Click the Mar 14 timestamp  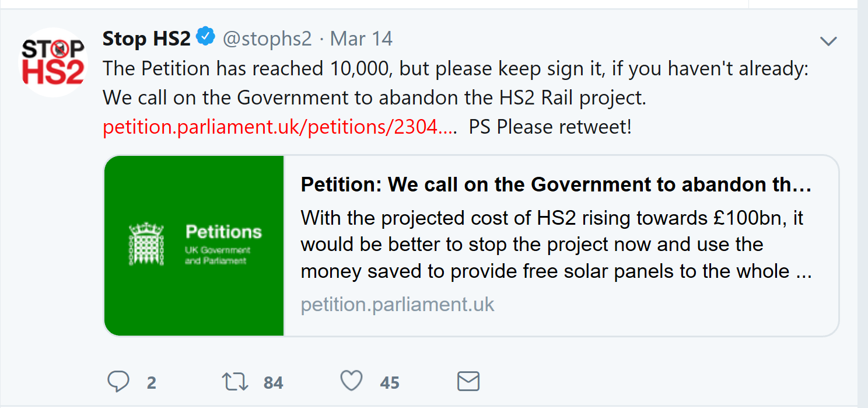point(360,38)
